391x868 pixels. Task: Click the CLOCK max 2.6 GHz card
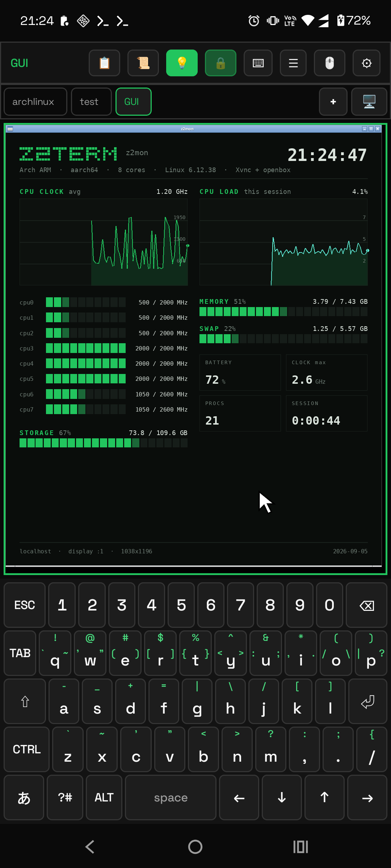click(327, 373)
